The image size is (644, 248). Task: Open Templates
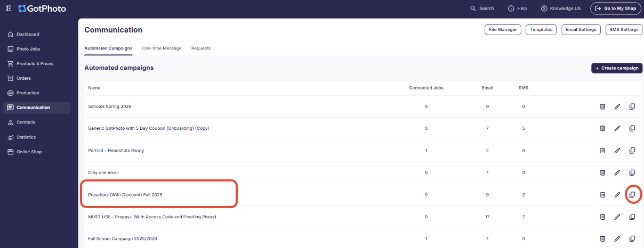point(541,30)
